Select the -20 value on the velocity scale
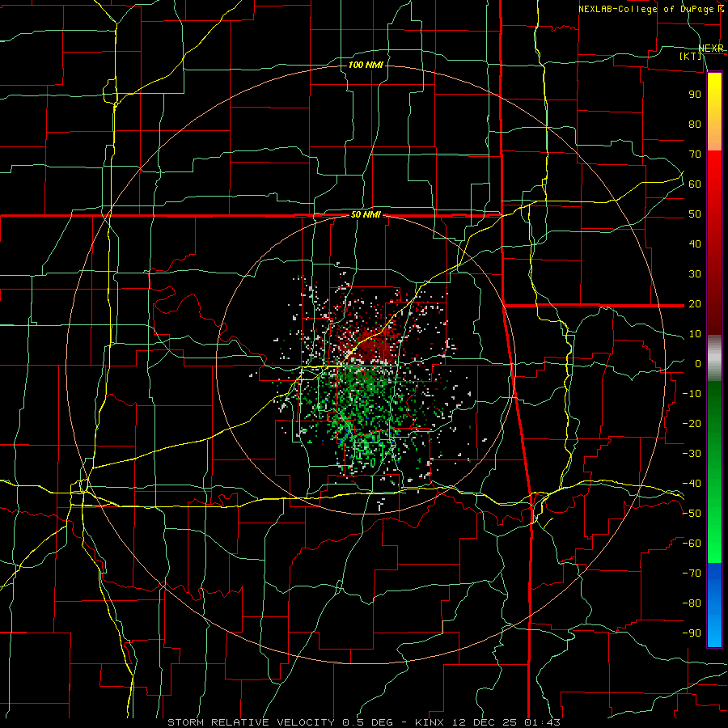This screenshot has width=728, height=728. pyautogui.click(x=692, y=423)
